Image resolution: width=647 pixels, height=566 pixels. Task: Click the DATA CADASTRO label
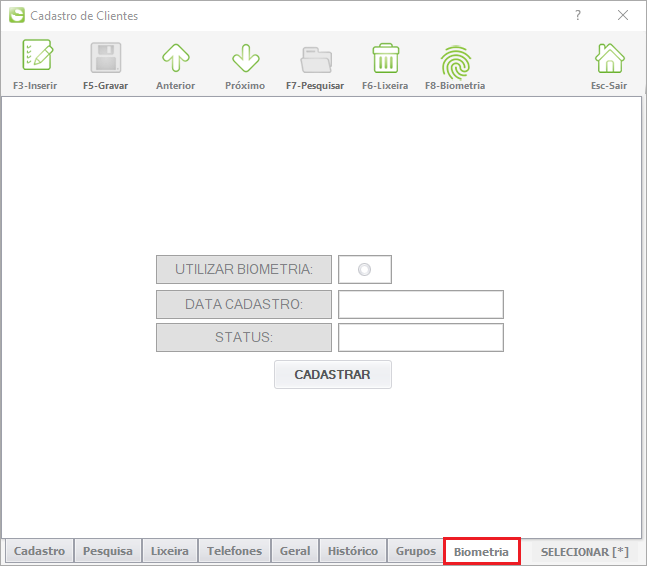click(244, 304)
